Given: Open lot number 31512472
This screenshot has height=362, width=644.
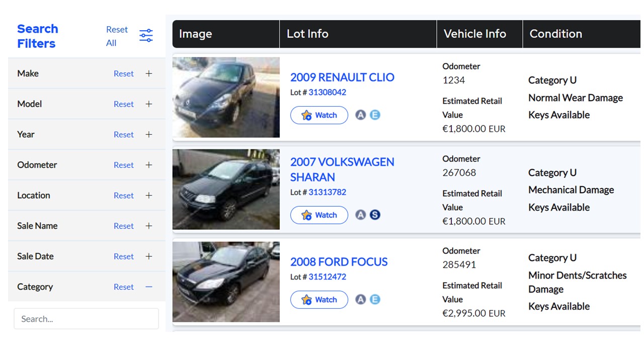Looking at the screenshot, I should coord(327,277).
